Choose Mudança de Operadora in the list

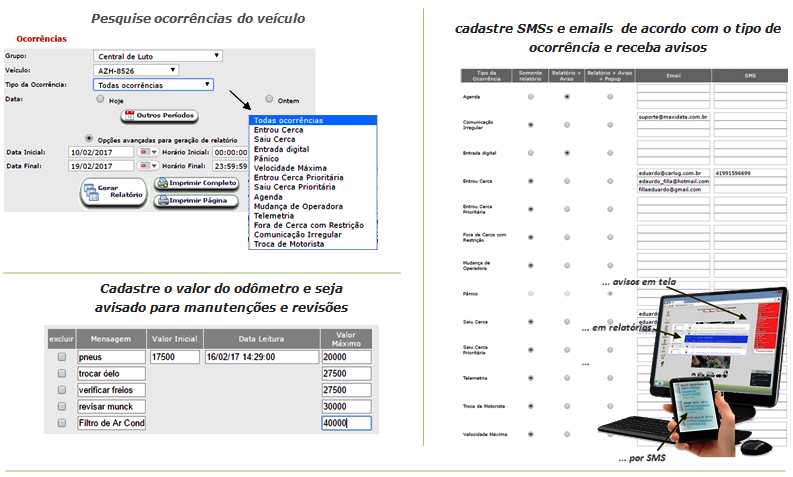(313, 206)
